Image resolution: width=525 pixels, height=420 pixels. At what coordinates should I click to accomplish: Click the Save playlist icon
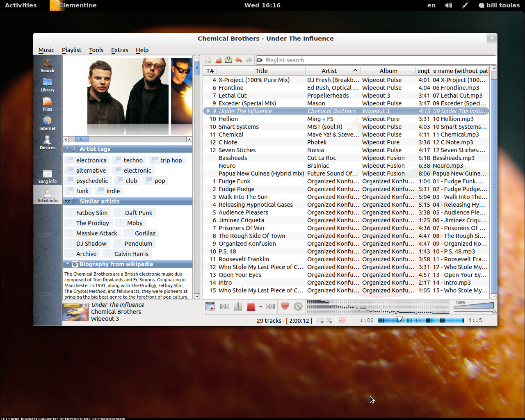[228, 60]
